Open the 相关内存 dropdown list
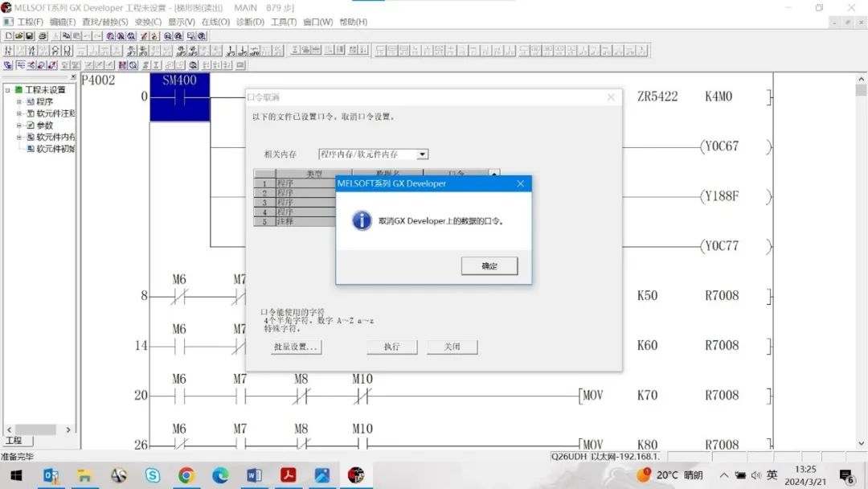Screen dimensions: 868x489 [x=423, y=154]
